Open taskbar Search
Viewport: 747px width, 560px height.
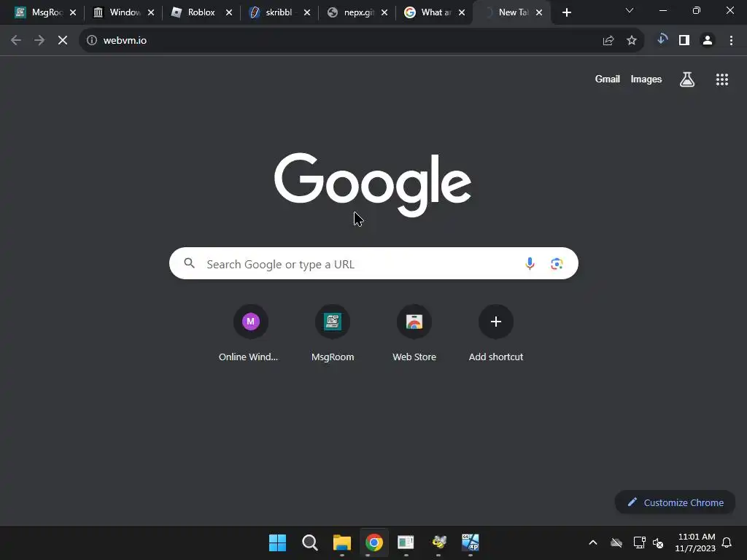point(309,542)
